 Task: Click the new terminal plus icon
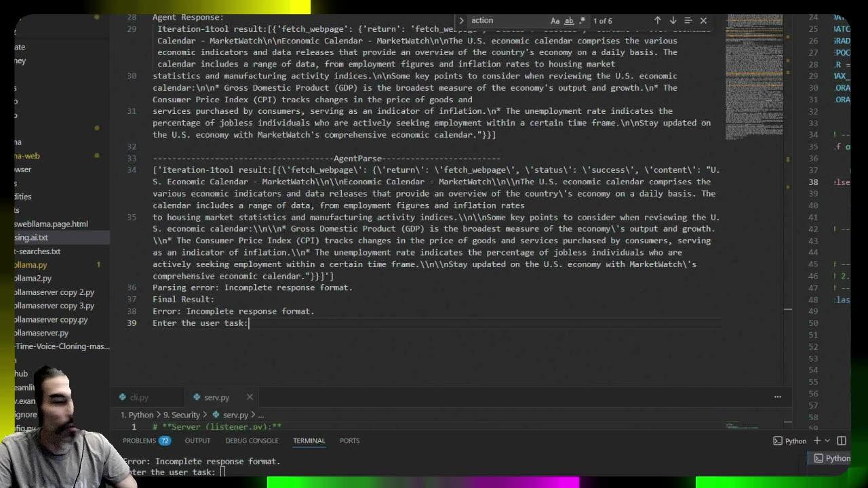(817, 441)
